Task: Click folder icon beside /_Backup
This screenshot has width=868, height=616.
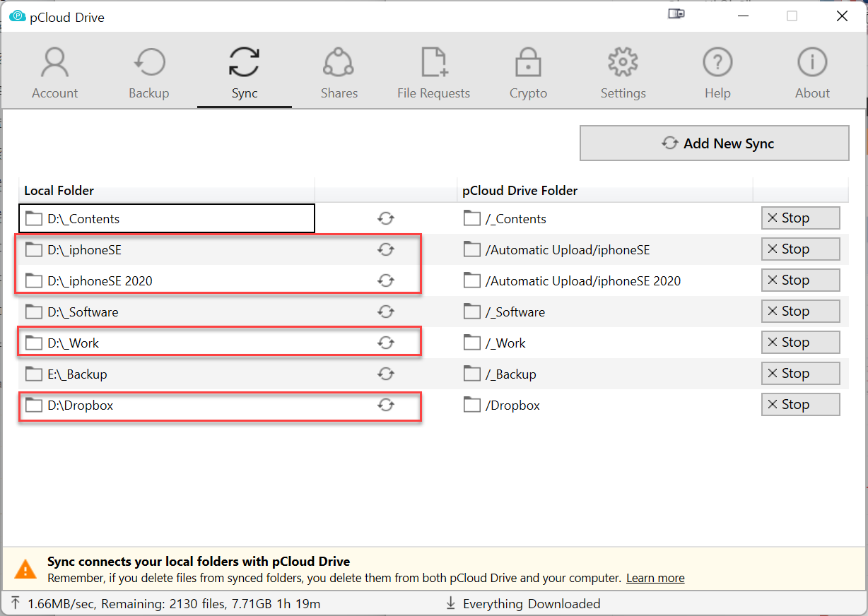Action: pyautogui.click(x=472, y=374)
